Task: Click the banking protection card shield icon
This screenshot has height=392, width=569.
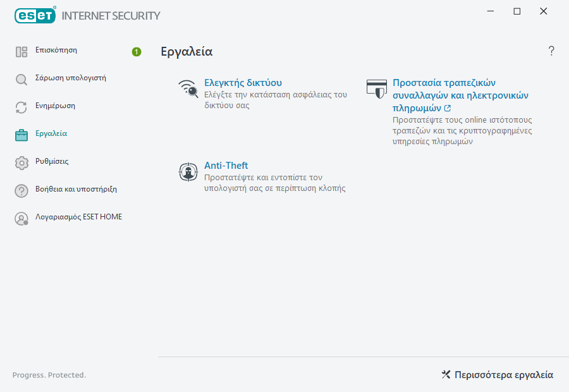Action: coord(377,89)
